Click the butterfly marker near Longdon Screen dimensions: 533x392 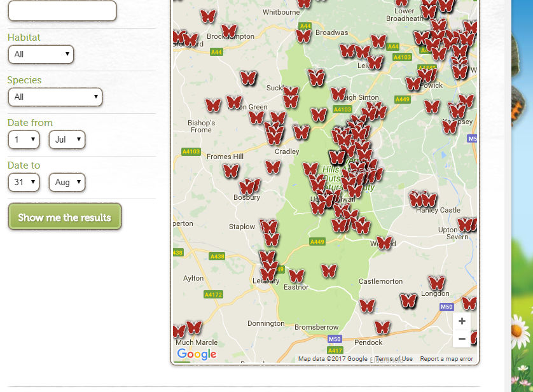436,283
